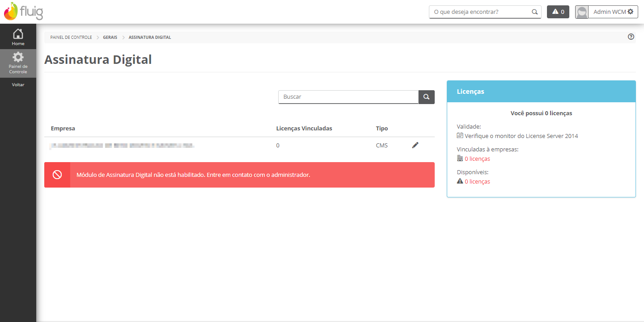This screenshot has width=644, height=322.
Task: Focus the Buscar search field
Action: coord(348,97)
